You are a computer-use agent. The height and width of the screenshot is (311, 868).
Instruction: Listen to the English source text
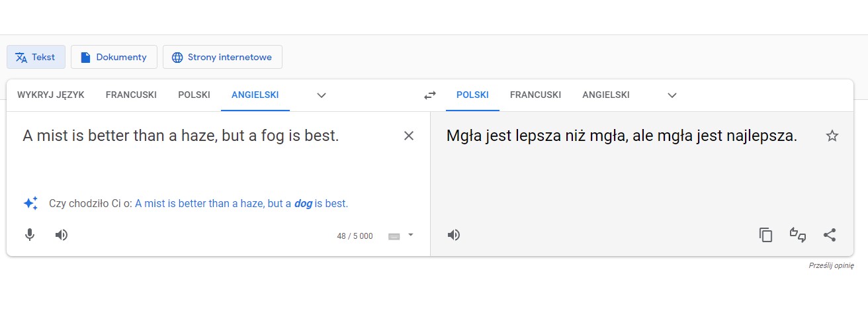coord(62,235)
